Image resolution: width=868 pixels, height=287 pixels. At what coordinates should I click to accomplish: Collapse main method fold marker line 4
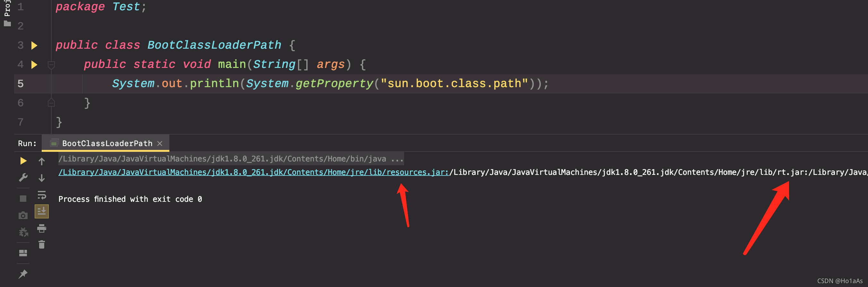[x=51, y=65]
